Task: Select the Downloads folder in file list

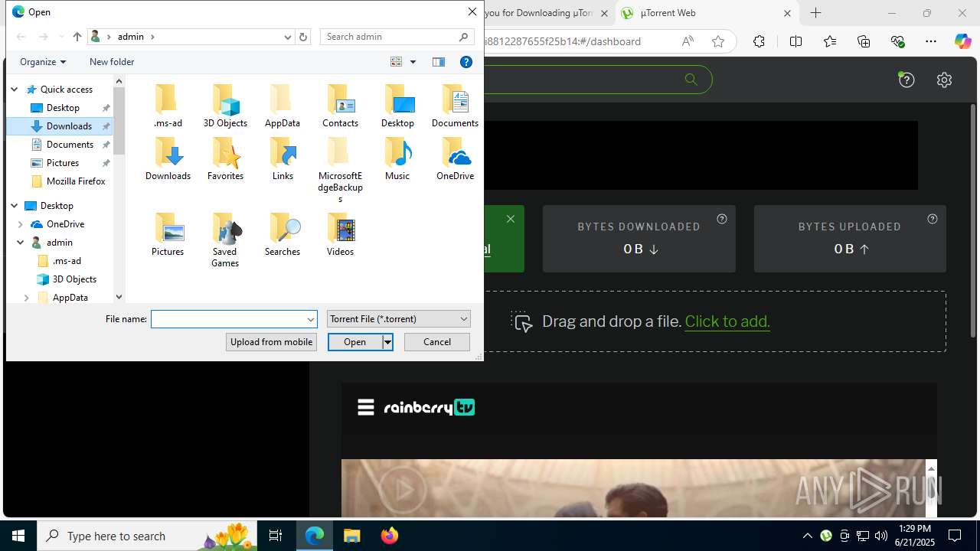Action: coord(168,159)
